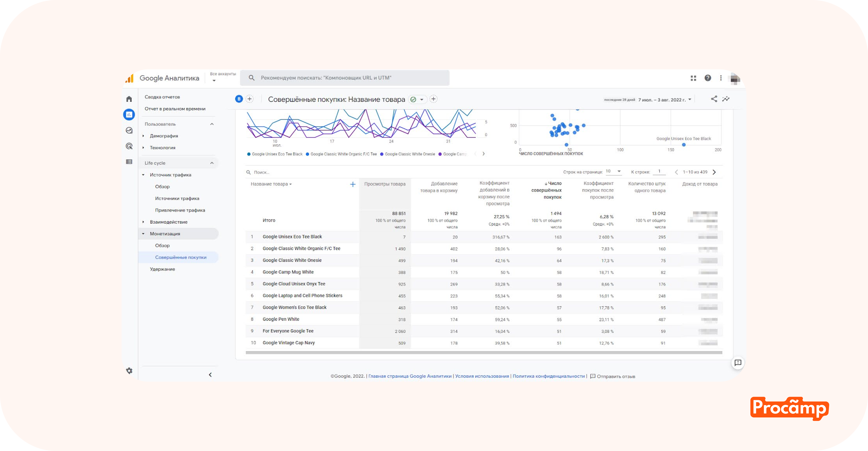The height and width of the screenshot is (451, 868).
Task: Click Отправить отзыв in footer
Action: coord(613,376)
